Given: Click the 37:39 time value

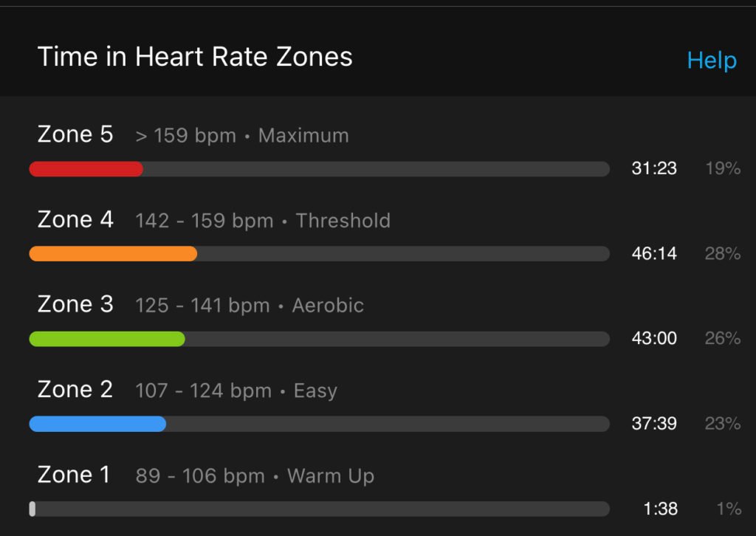Looking at the screenshot, I should 654,424.
